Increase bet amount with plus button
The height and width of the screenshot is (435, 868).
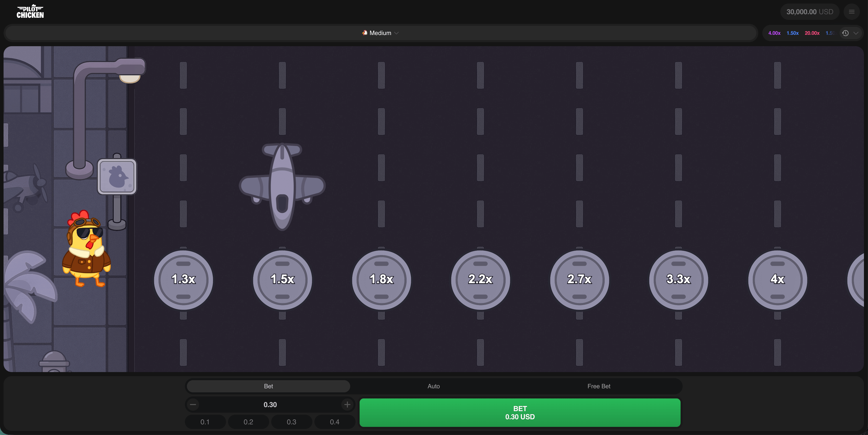[x=347, y=404]
